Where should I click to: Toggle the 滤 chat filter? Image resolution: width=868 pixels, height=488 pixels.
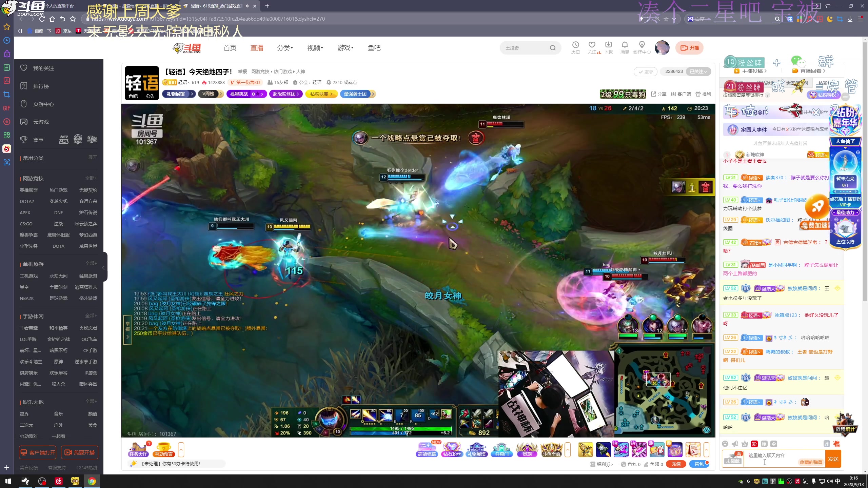click(827, 444)
